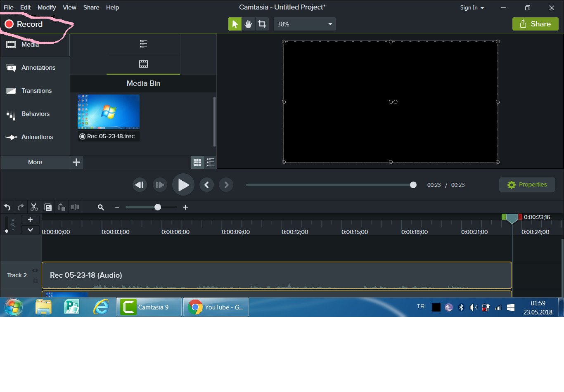Viewport: 564px width, 392px height.
Task: Click the Split clip icon
Action: pyautogui.click(x=75, y=207)
